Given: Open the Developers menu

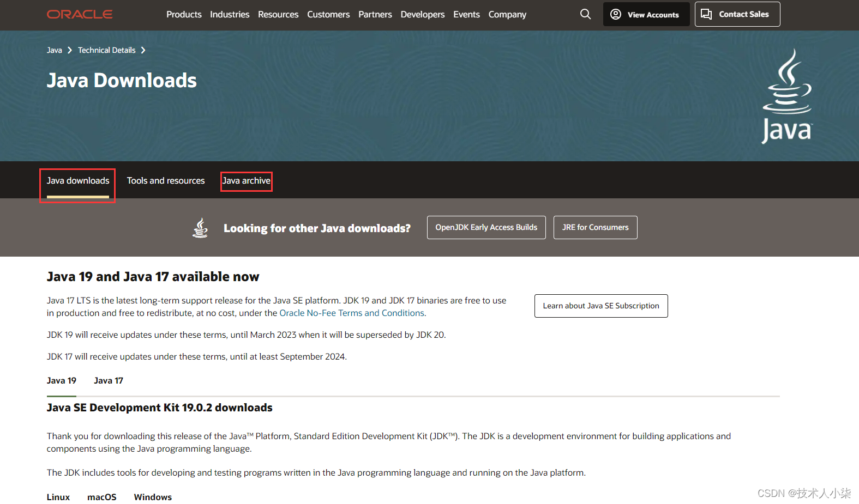Looking at the screenshot, I should [x=423, y=14].
